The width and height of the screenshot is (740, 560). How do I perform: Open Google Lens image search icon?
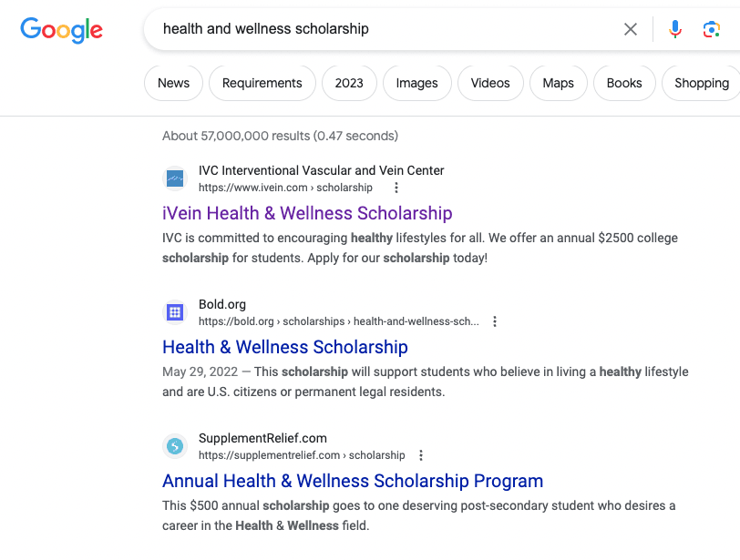pyautogui.click(x=711, y=29)
